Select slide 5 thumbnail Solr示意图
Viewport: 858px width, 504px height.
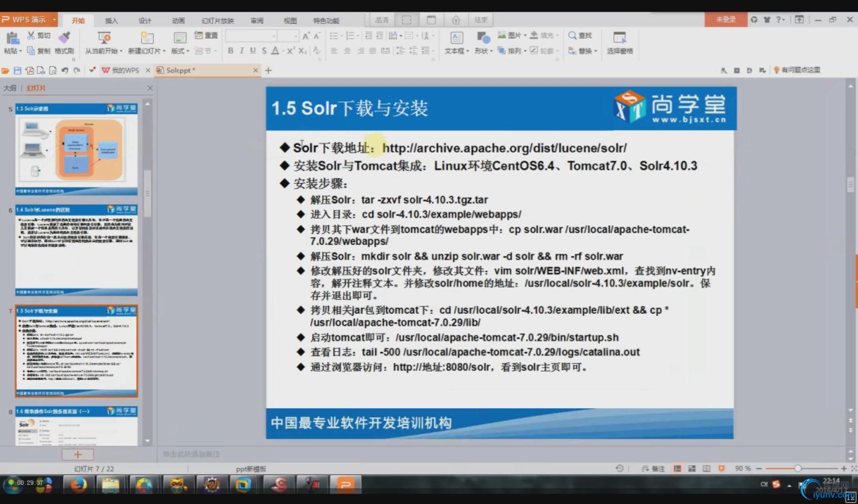(76, 149)
